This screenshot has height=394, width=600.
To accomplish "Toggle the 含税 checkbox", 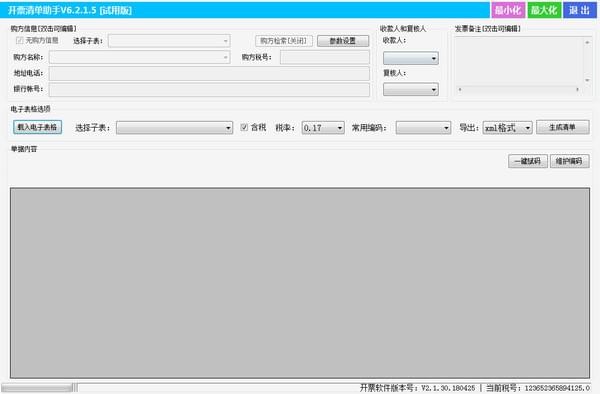I will point(244,127).
